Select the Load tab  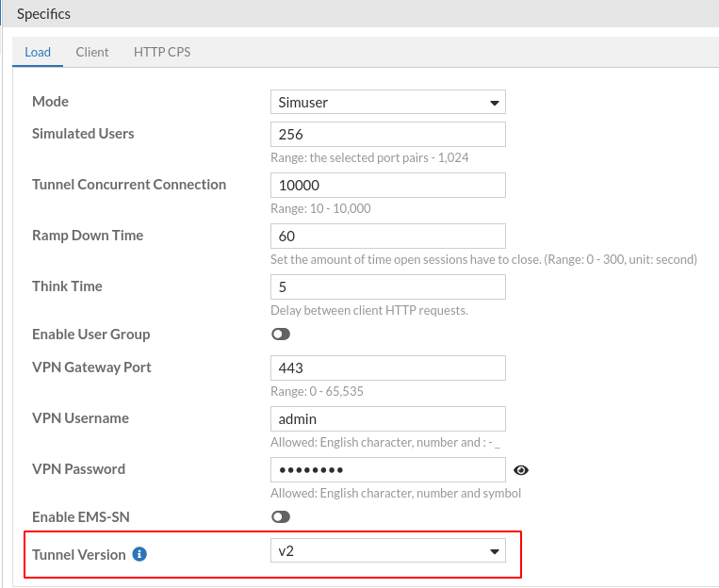(x=38, y=52)
